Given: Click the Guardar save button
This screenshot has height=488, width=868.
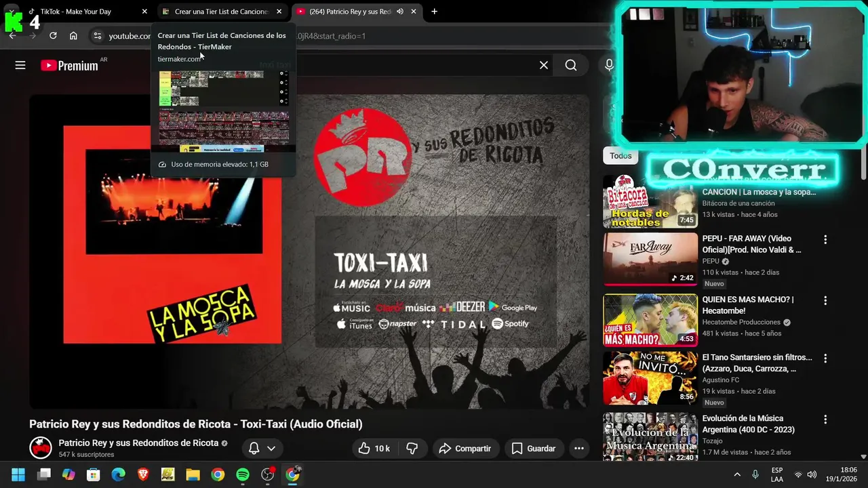Looking at the screenshot, I should tap(533, 448).
